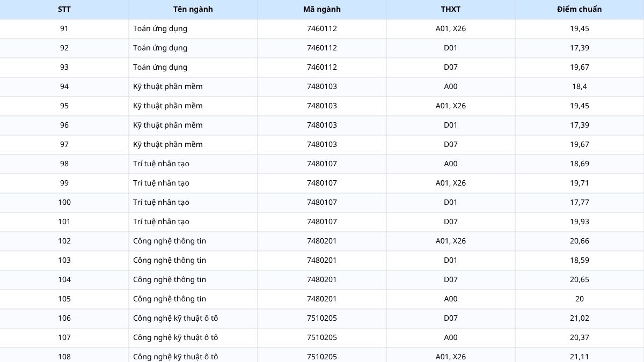Image resolution: width=644 pixels, height=362 pixels.
Task: Select the STT cell 92
Action: point(64,48)
